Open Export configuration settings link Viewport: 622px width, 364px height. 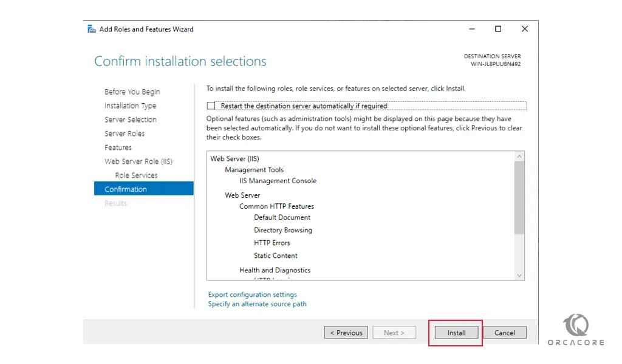click(252, 295)
